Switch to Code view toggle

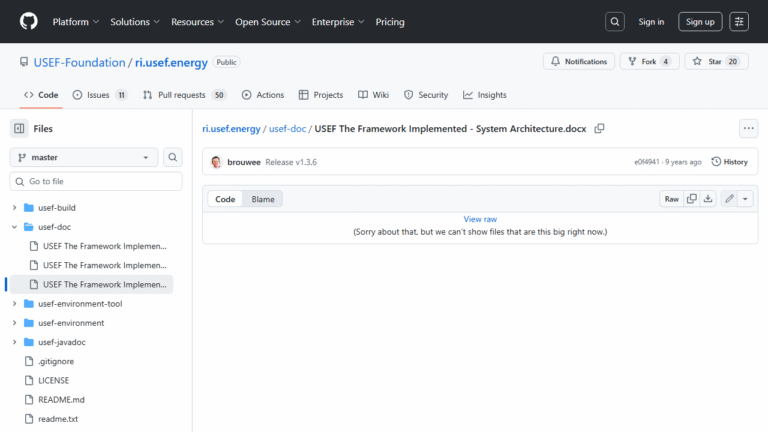point(226,199)
